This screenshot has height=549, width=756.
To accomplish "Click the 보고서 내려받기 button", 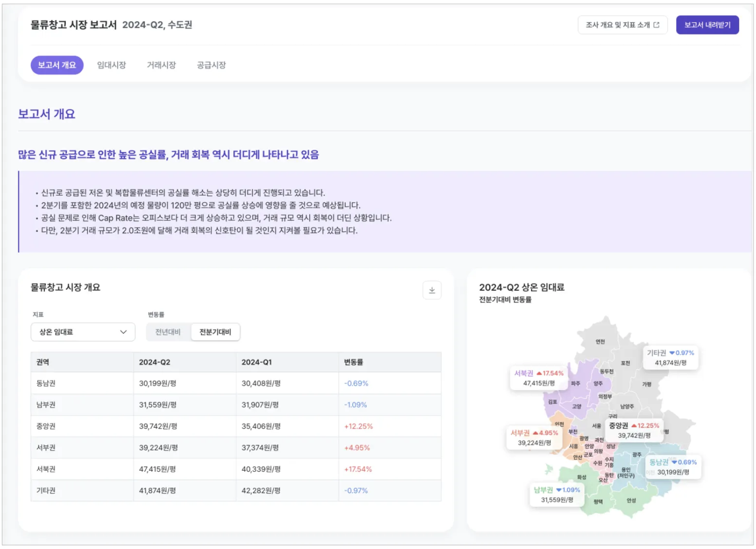I will coord(707,25).
